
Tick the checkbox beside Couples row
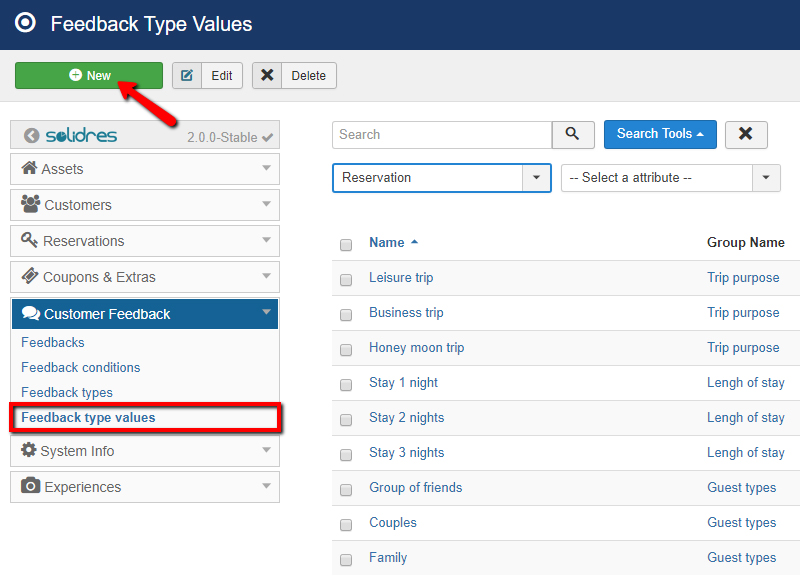point(346,523)
